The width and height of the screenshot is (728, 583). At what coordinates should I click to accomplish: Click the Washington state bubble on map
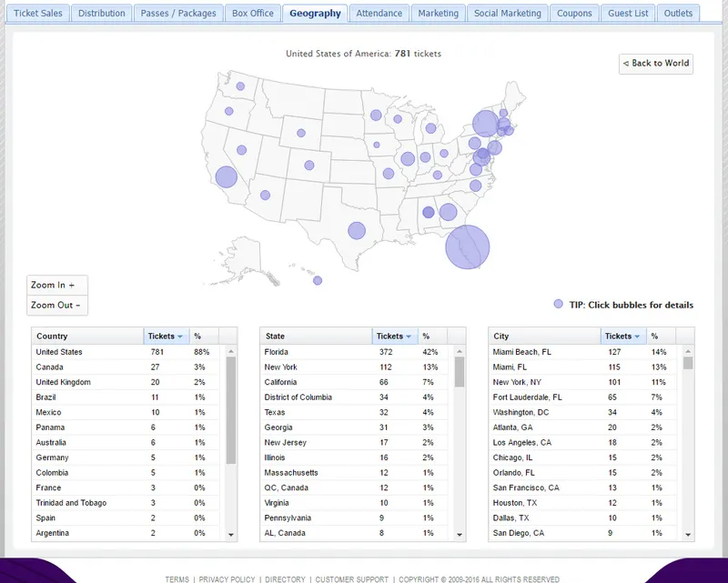click(x=240, y=85)
